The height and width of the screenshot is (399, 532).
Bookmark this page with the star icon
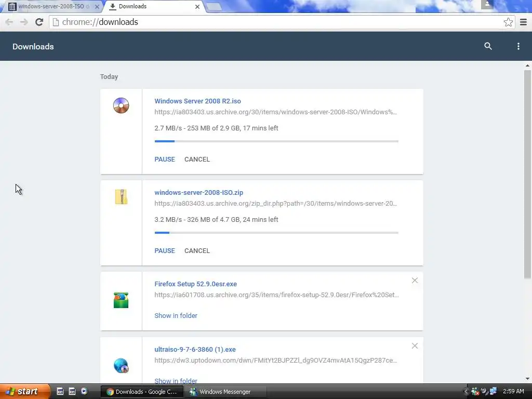pos(508,22)
